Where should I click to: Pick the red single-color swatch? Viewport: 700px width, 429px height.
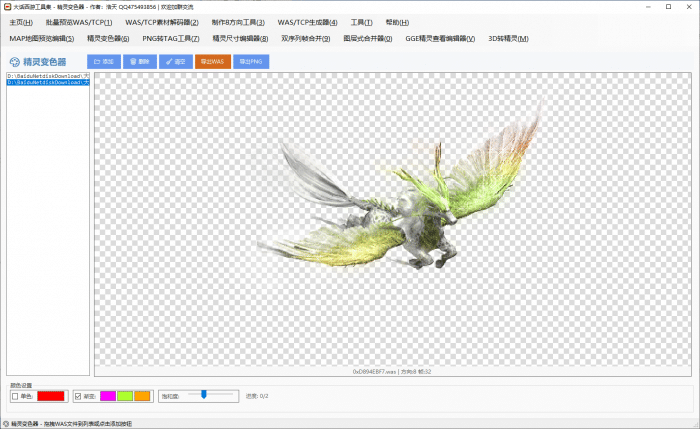51,396
